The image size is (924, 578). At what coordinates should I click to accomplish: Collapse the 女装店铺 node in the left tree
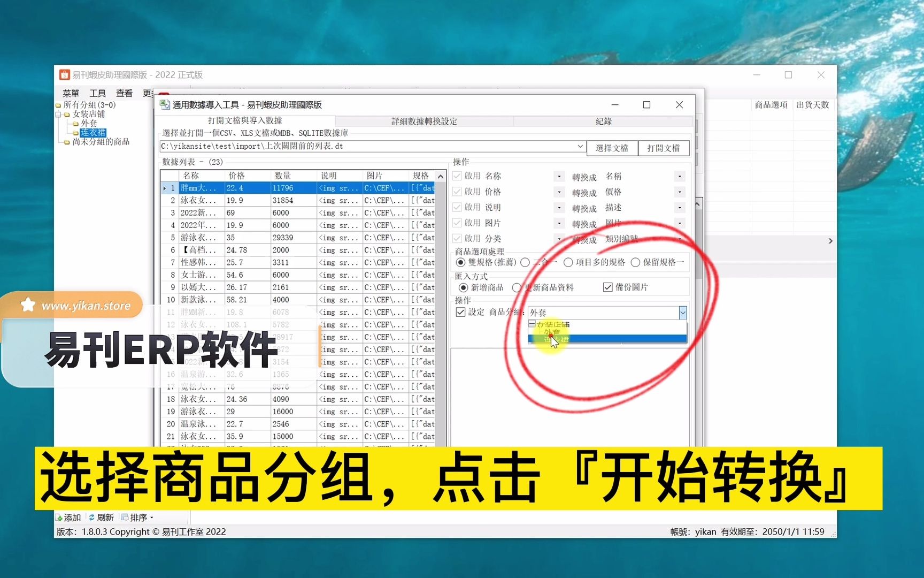(x=58, y=115)
